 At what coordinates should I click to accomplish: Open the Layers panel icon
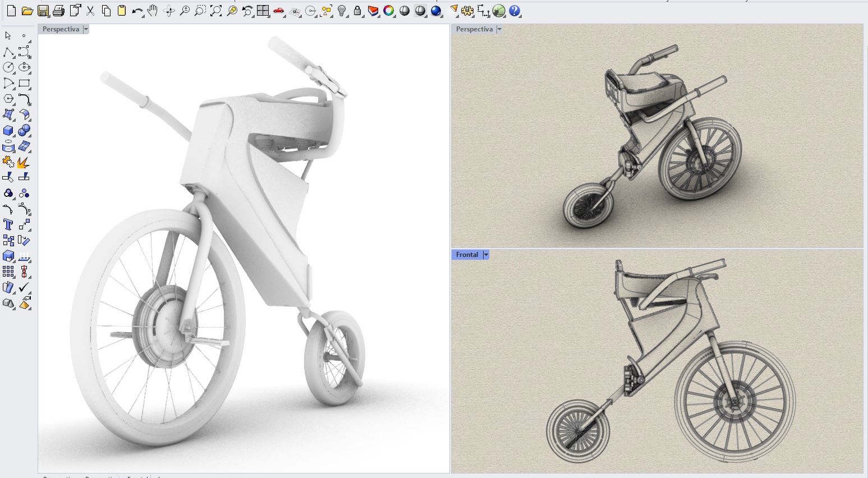373,11
